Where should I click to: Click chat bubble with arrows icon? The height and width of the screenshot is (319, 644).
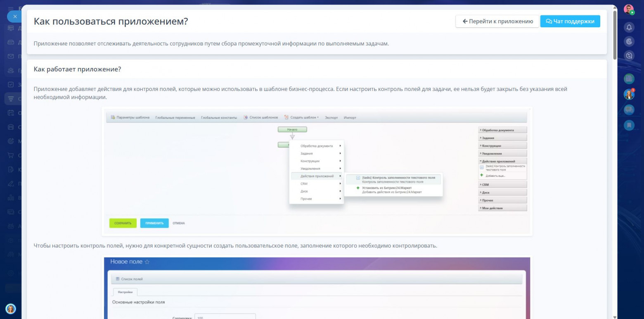tap(629, 55)
